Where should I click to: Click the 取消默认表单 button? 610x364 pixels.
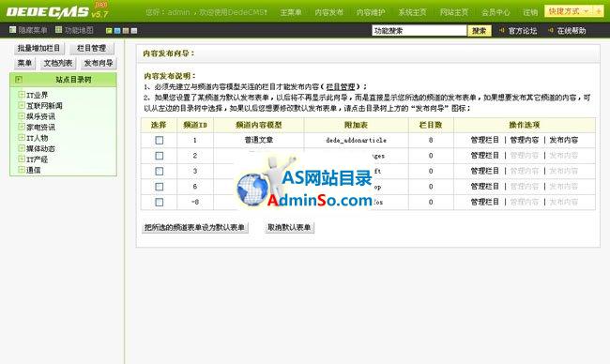point(289,227)
